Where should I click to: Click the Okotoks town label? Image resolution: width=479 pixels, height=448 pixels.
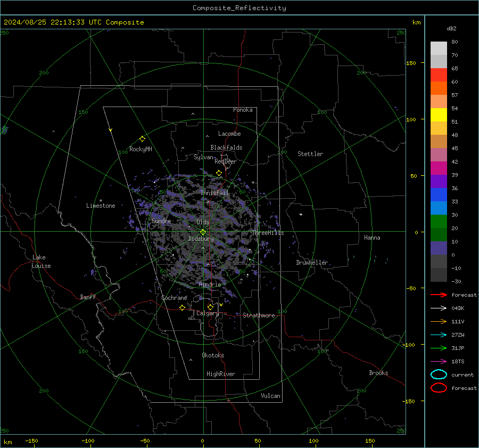click(x=213, y=355)
